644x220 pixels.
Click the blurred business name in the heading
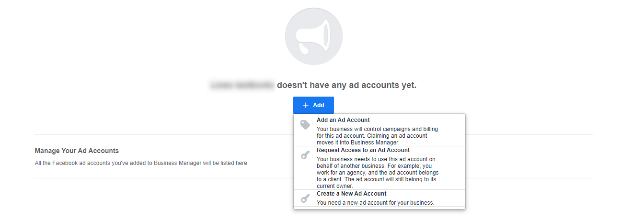[x=242, y=85]
